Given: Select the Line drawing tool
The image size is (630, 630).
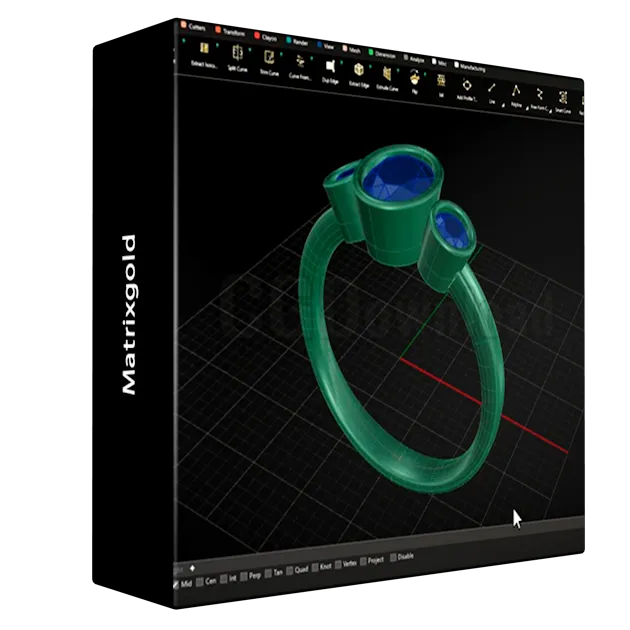Looking at the screenshot, I should click(x=492, y=93).
